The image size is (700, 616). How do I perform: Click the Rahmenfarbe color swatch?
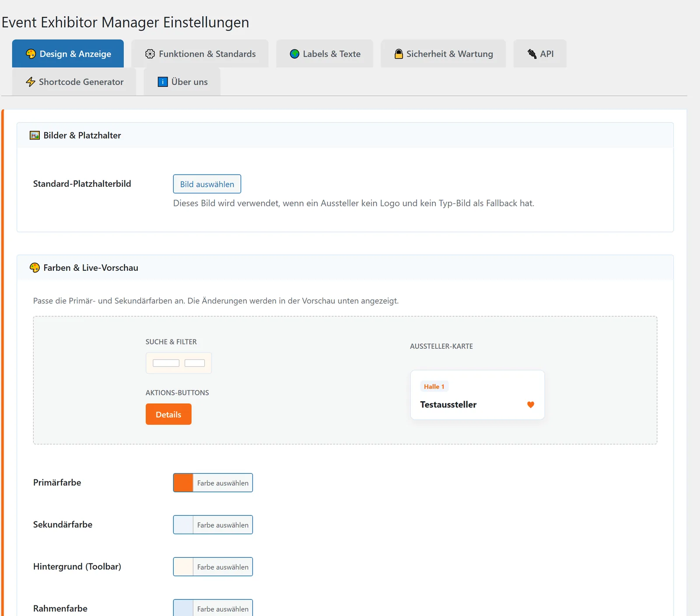183,608
